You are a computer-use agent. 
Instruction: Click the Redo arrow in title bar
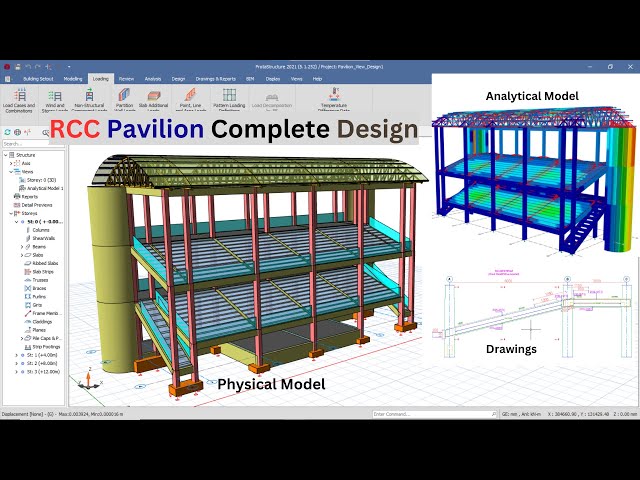pos(38,67)
